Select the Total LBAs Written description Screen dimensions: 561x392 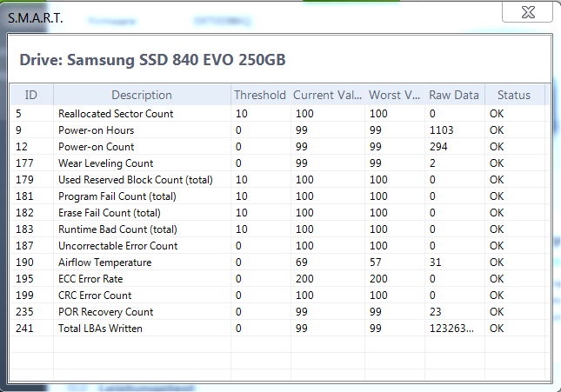100,329
